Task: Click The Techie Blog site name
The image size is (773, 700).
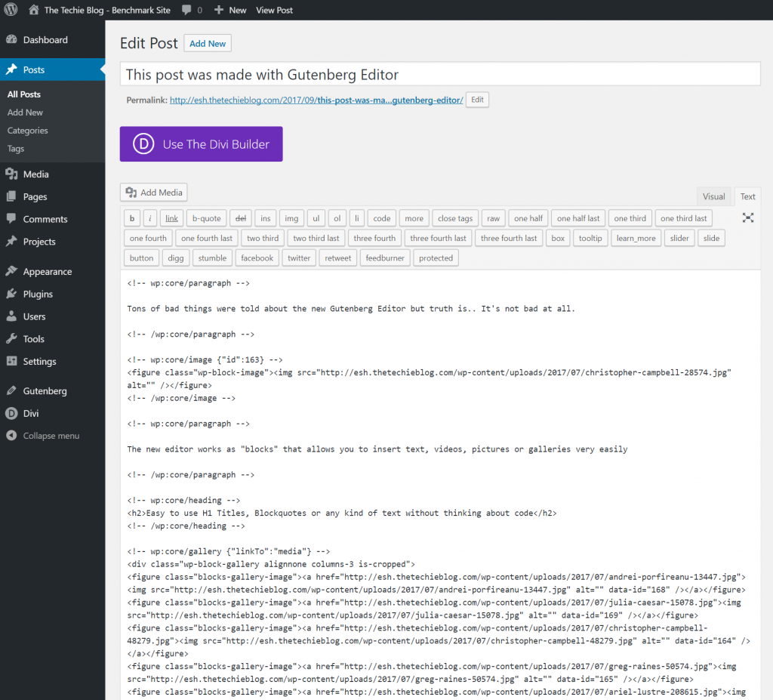Action: click(x=107, y=10)
